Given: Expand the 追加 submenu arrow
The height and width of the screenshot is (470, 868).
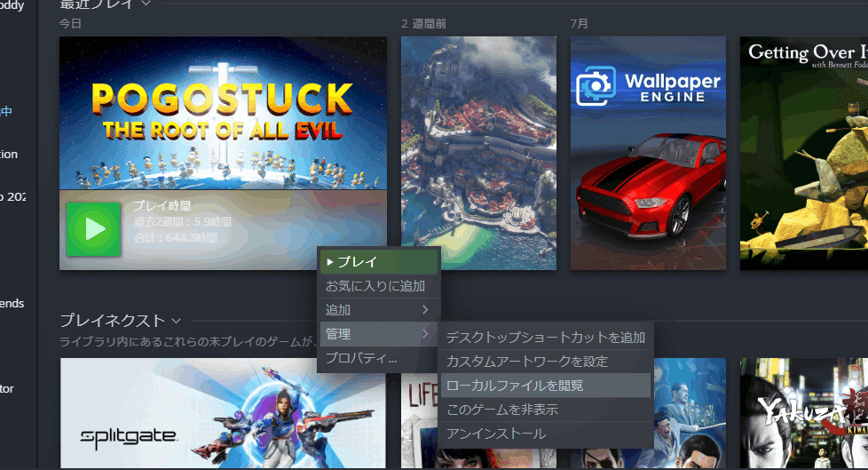Looking at the screenshot, I should (425, 310).
